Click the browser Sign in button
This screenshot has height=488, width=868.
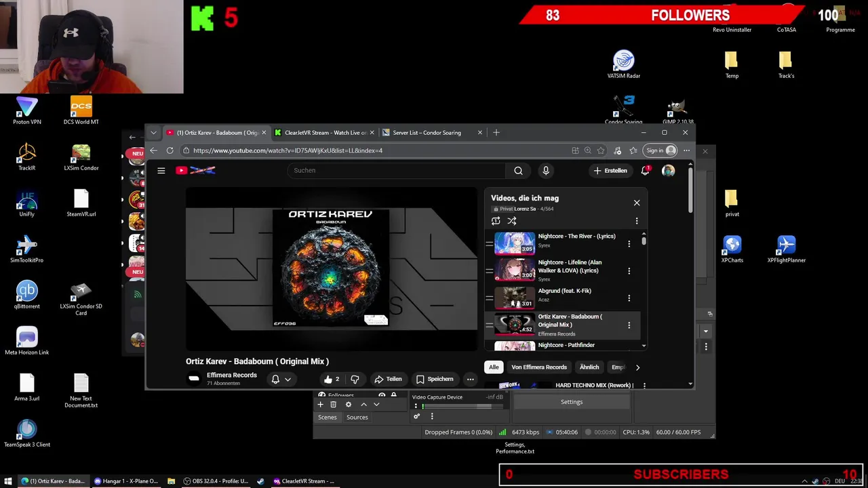(660, 150)
